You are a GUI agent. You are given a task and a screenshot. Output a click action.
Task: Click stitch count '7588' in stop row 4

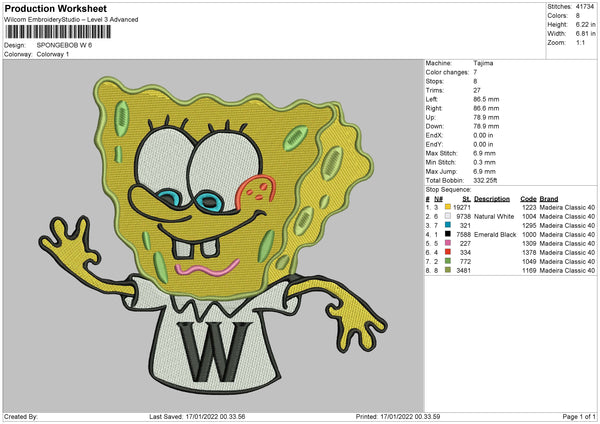coord(463,235)
